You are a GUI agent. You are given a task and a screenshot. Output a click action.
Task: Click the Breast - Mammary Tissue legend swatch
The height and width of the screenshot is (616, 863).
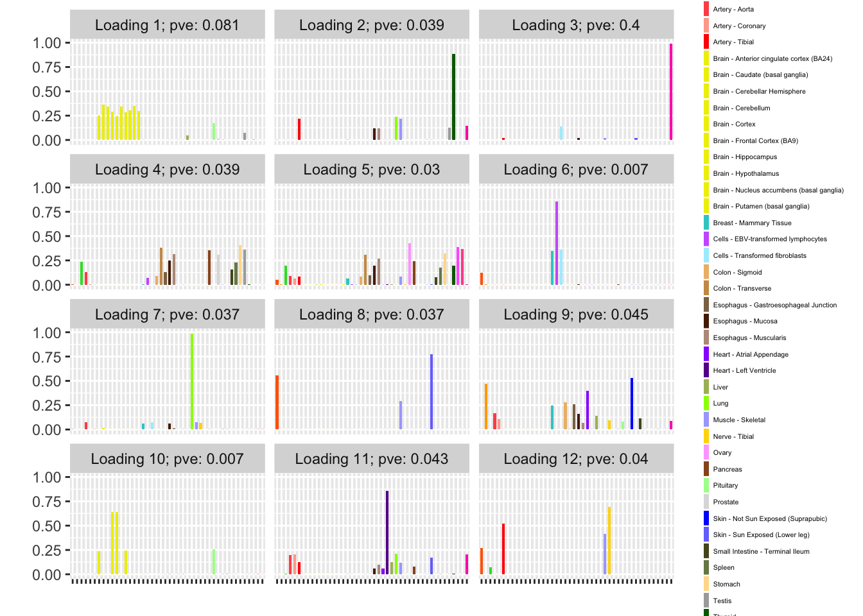click(706, 223)
